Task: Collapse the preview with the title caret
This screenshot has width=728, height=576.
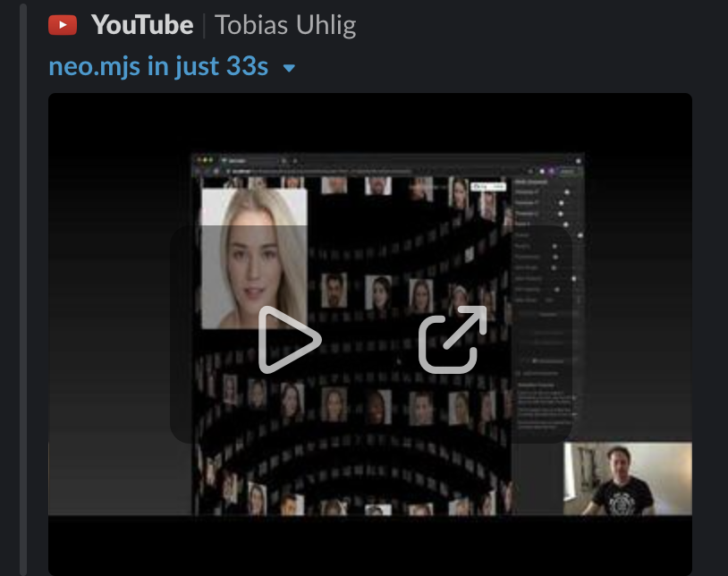Action: [288, 69]
